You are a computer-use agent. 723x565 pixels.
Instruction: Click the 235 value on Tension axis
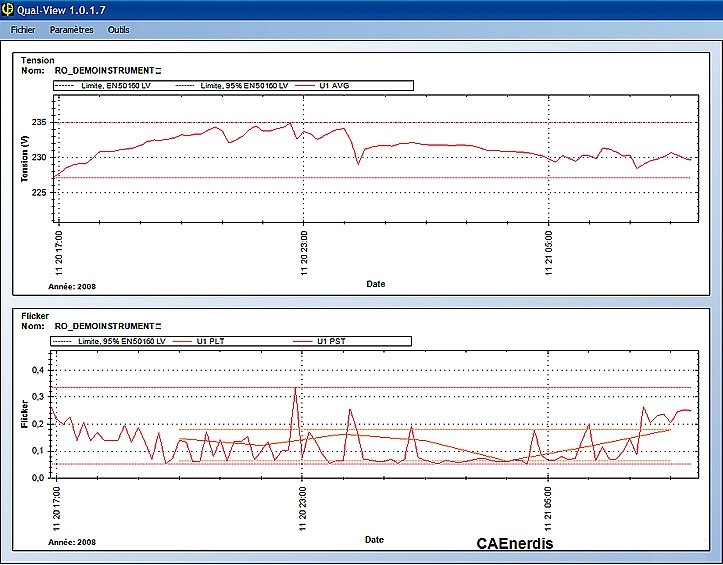pyautogui.click(x=39, y=123)
